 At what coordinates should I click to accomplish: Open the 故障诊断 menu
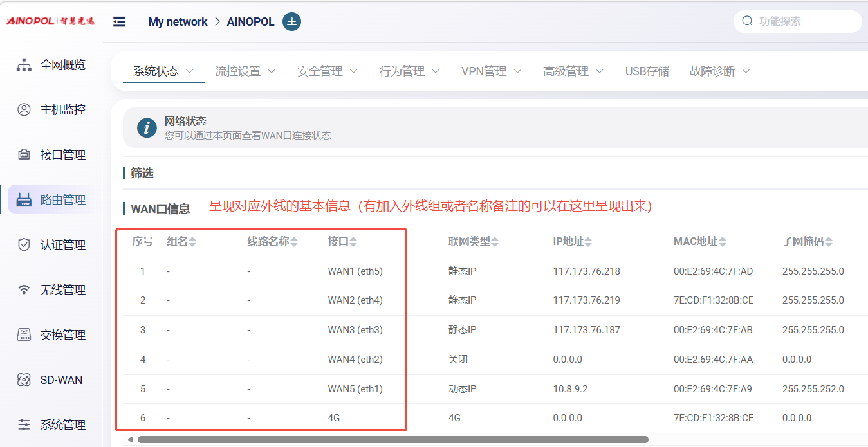point(719,71)
